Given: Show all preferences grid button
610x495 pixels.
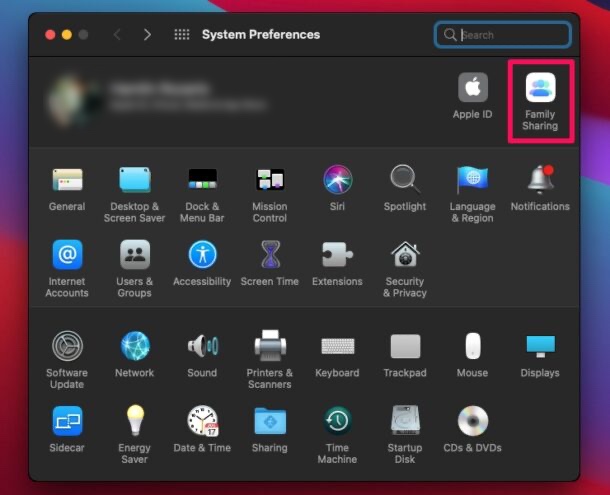Looking at the screenshot, I should 182,35.
